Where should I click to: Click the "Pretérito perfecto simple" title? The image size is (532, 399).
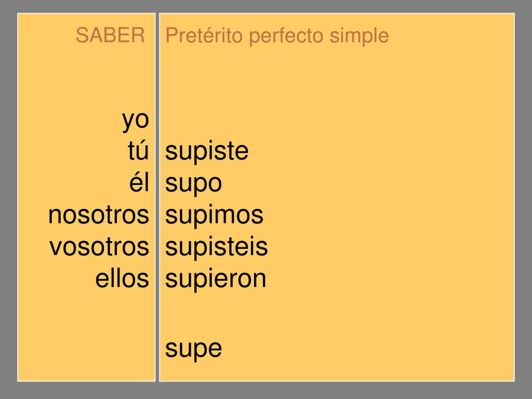[277, 36]
